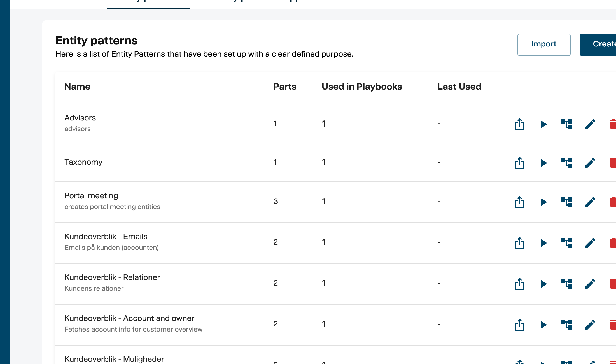The width and height of the screenshot is (616, 364).
Task: Edit the Taxonomy entity pattern
Action: (x=590, y=163)
